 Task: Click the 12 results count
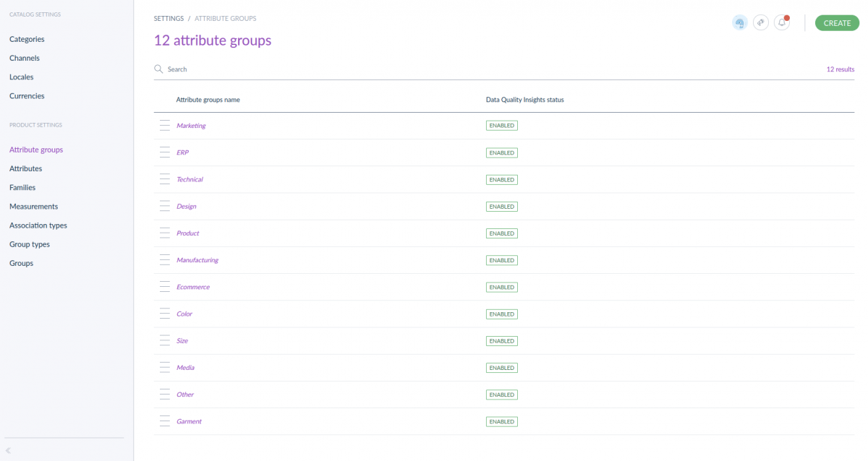tap(841, 69)
